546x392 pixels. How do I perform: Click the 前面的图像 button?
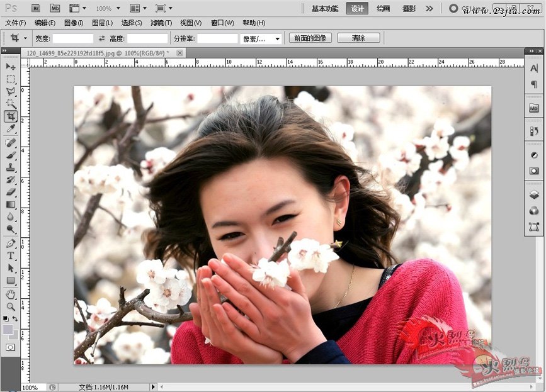click(x=310, y=38)
